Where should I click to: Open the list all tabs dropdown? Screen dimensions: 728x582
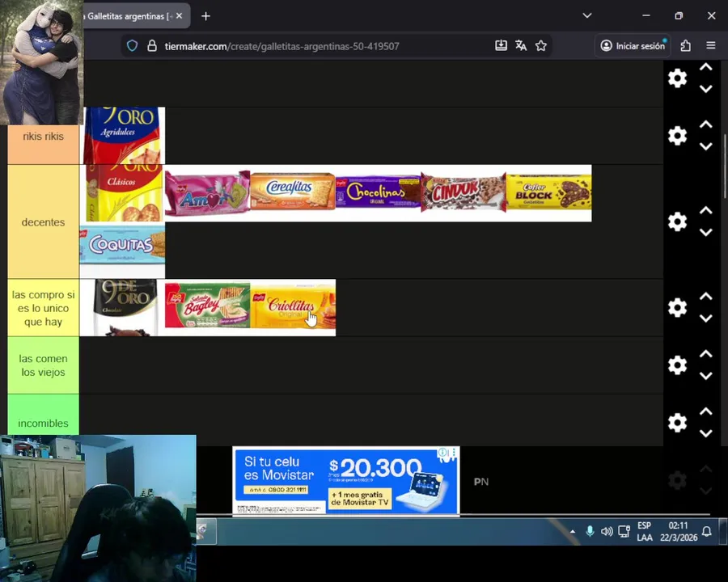587,16
